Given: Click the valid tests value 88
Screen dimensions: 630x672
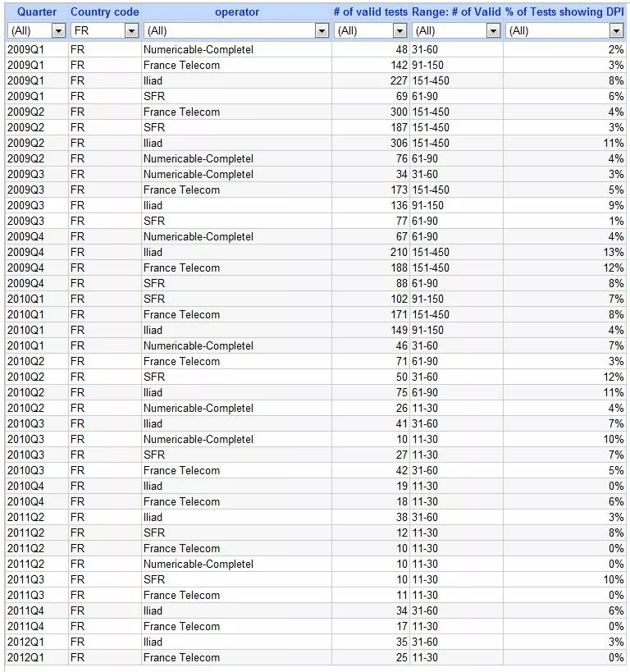Looking at the screenshot, I should [x=402, y=283].
